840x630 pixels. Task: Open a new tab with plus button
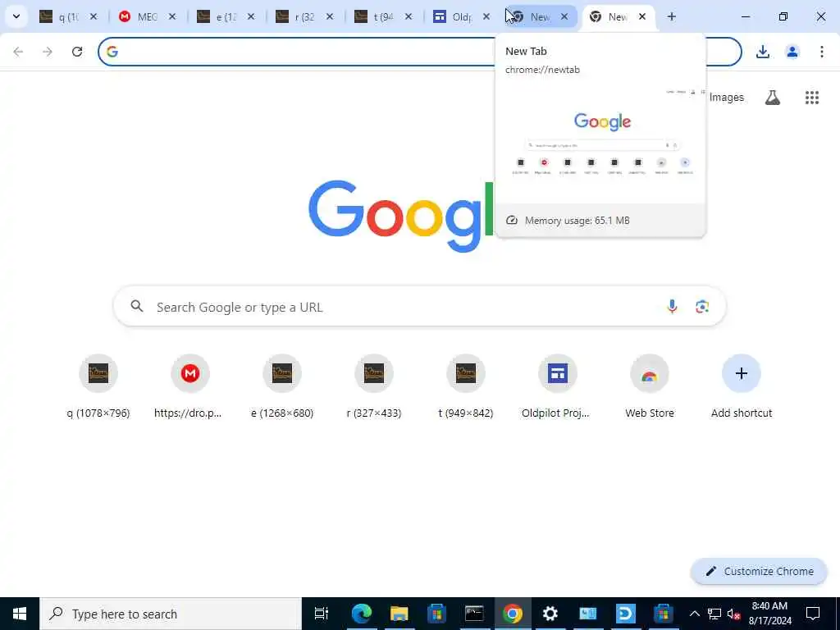click(x=671, y=16)
